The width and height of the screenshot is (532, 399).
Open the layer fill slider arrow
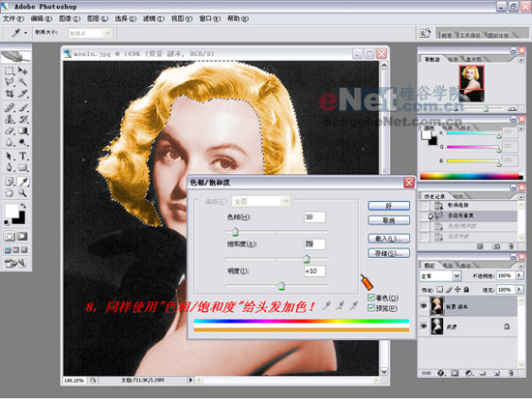click(x=519, y=289)
